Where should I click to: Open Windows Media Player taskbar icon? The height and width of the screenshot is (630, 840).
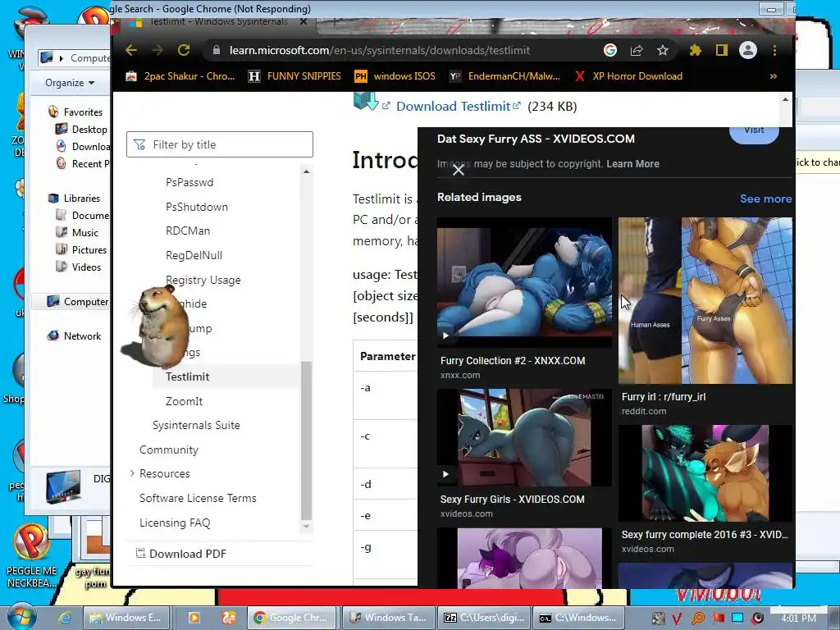click(194, 618)
